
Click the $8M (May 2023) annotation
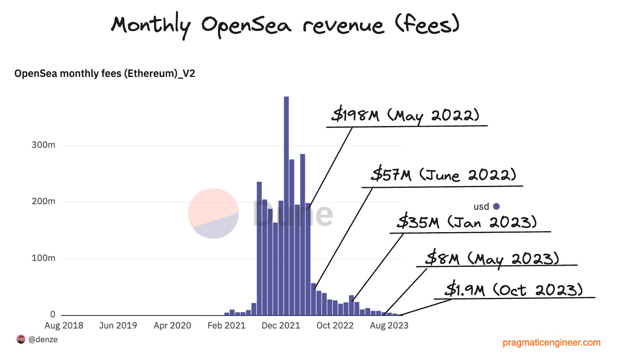coord(492,258)
